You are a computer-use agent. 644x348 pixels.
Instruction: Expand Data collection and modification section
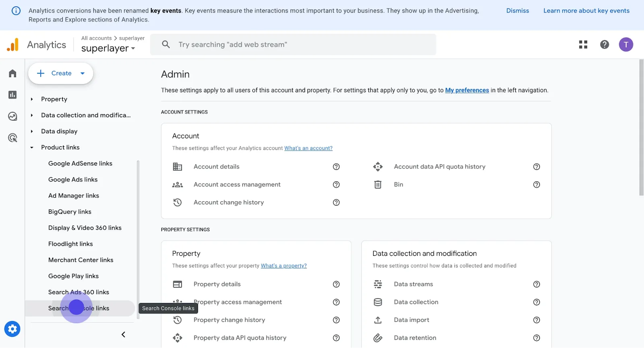tap(32, 115)
